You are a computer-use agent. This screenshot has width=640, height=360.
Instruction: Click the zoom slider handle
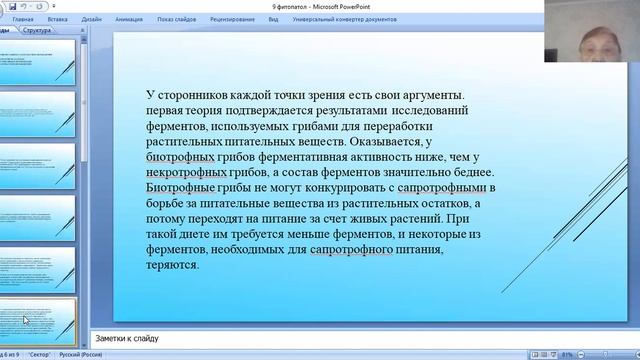click(x=606, y=355)
